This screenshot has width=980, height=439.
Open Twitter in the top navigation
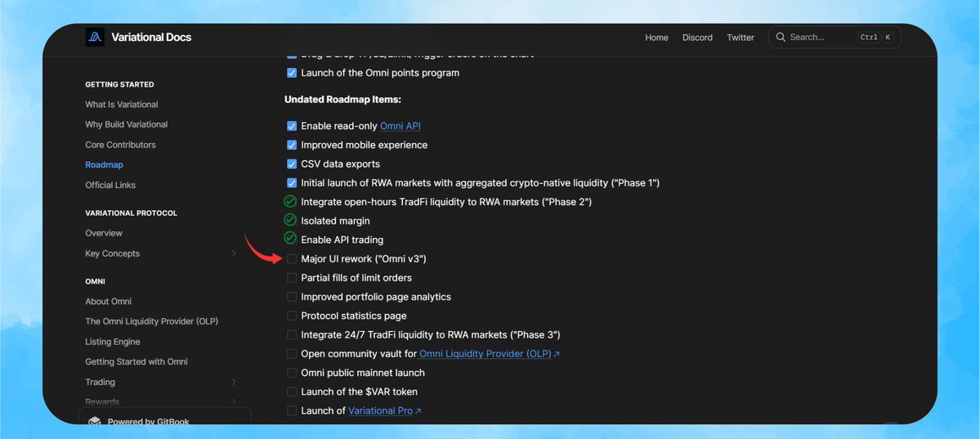coord(741,38)
